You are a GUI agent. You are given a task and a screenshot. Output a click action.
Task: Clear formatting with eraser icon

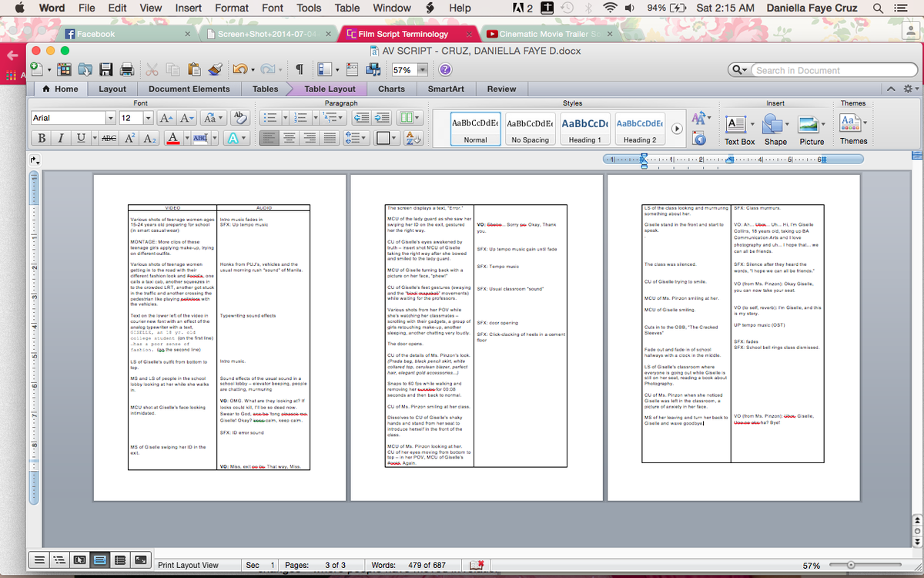point(239,118)
